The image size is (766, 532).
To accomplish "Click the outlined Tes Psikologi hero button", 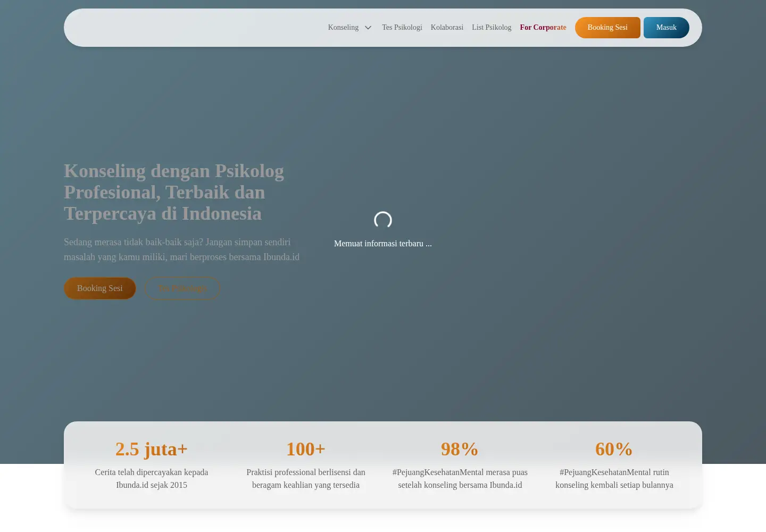I will (182, 288).
